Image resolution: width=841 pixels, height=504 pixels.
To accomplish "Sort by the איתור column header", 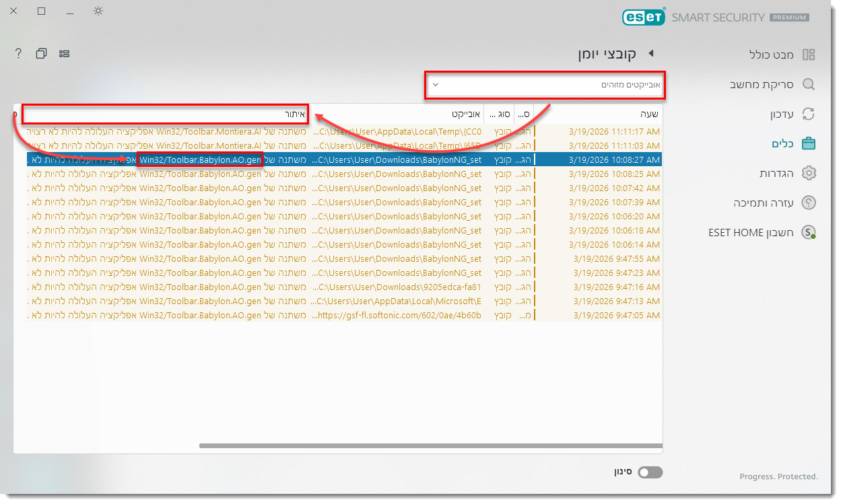I will pyautogui.click(x=166, y=114).
